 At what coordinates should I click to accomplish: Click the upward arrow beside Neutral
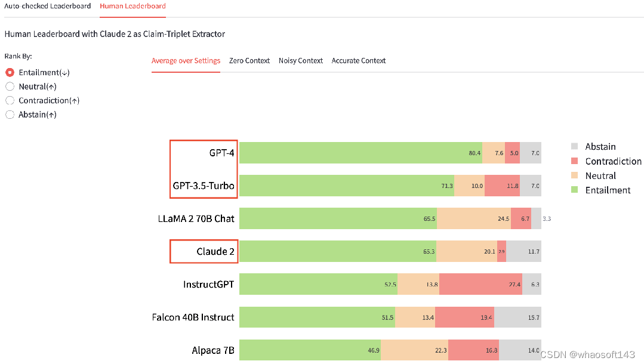click(53, 87)
